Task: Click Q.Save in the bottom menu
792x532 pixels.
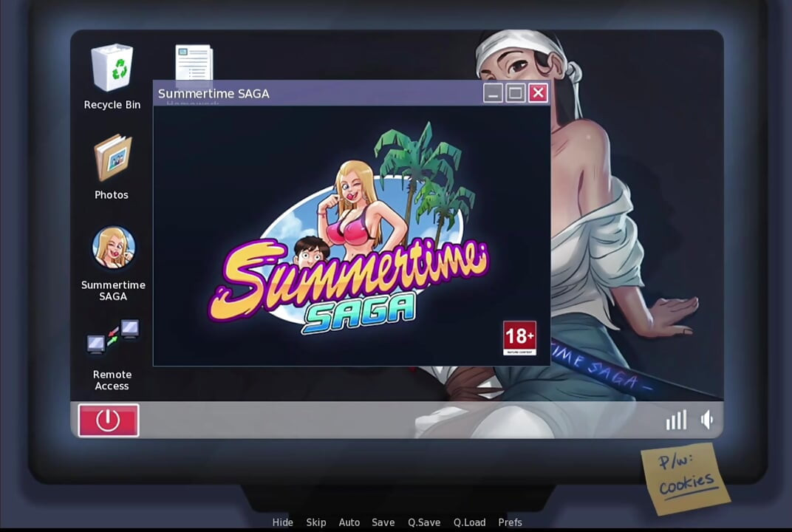Action: point(424,522)
